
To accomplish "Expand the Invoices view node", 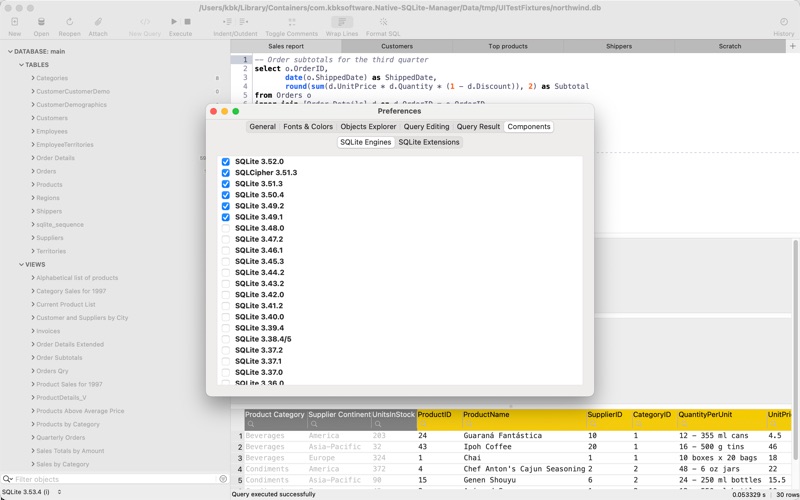I will 33,331.
